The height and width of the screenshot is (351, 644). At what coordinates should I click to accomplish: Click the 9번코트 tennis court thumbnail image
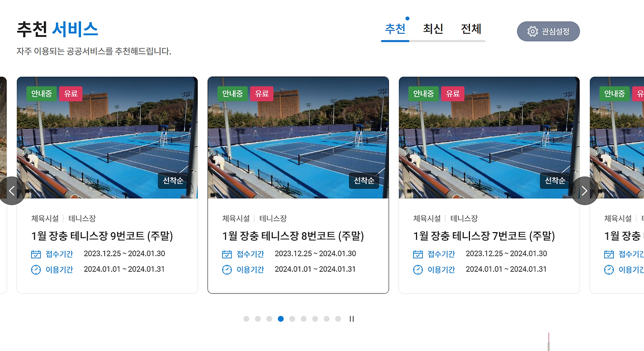point(107,138)
